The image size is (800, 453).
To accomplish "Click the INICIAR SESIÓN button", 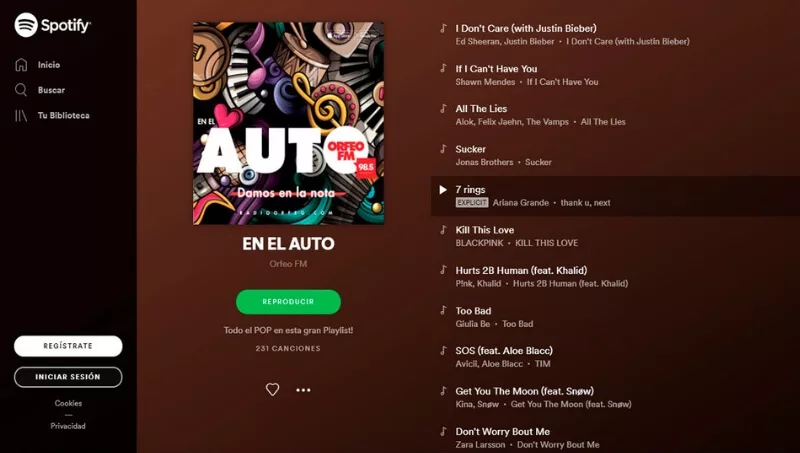I will point(68,377).
